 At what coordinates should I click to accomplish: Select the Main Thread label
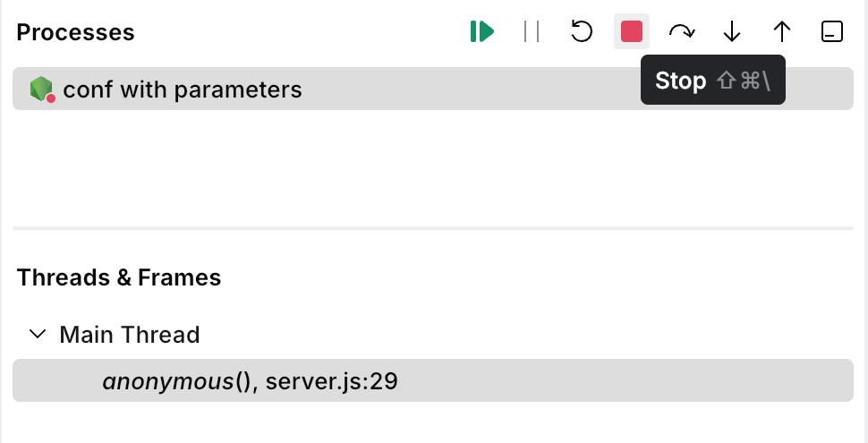(130, 335)
